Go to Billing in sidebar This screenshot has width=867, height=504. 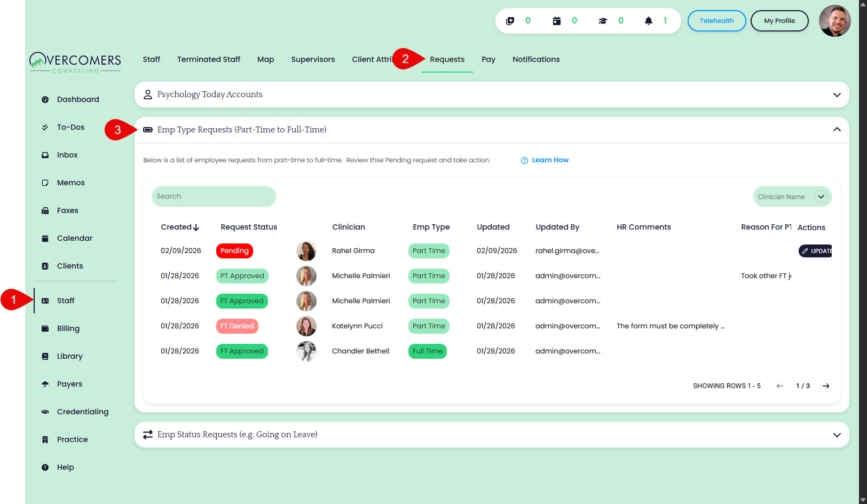click(68, 328)
